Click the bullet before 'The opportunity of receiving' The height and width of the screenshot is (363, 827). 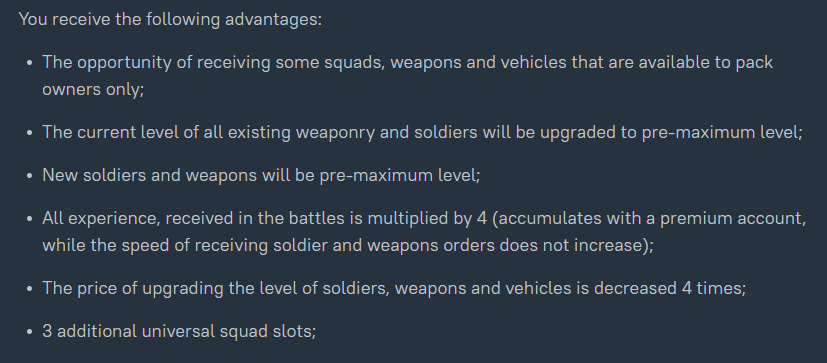30,63
